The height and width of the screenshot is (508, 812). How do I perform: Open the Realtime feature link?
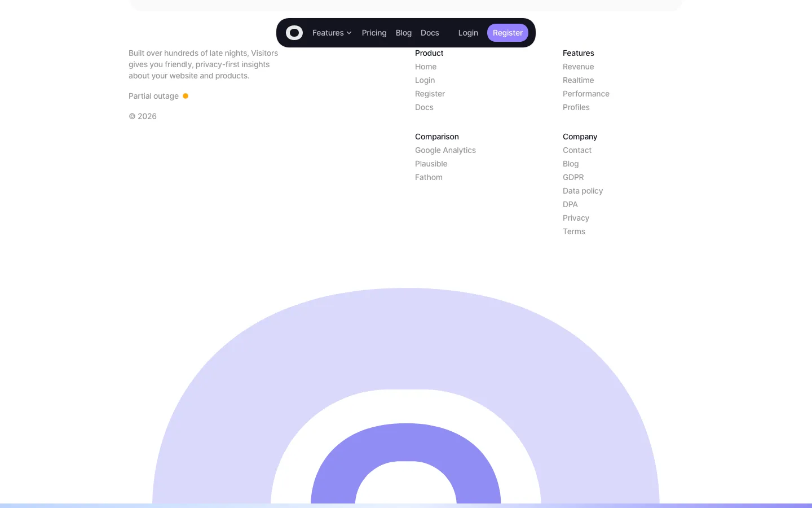[x=579, y=80]
